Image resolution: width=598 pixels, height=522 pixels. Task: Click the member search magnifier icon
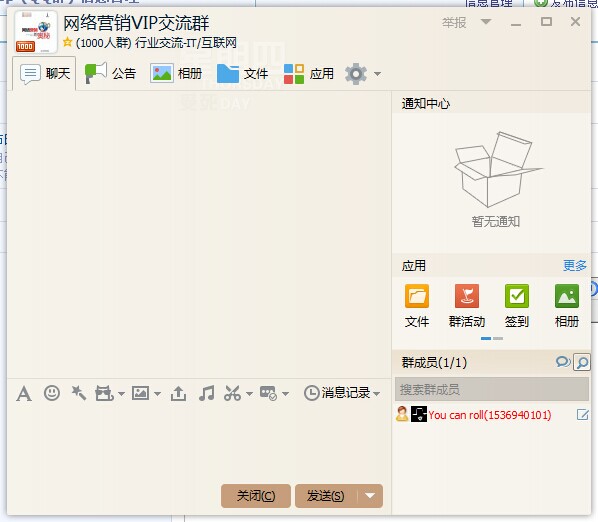(582, 362)
